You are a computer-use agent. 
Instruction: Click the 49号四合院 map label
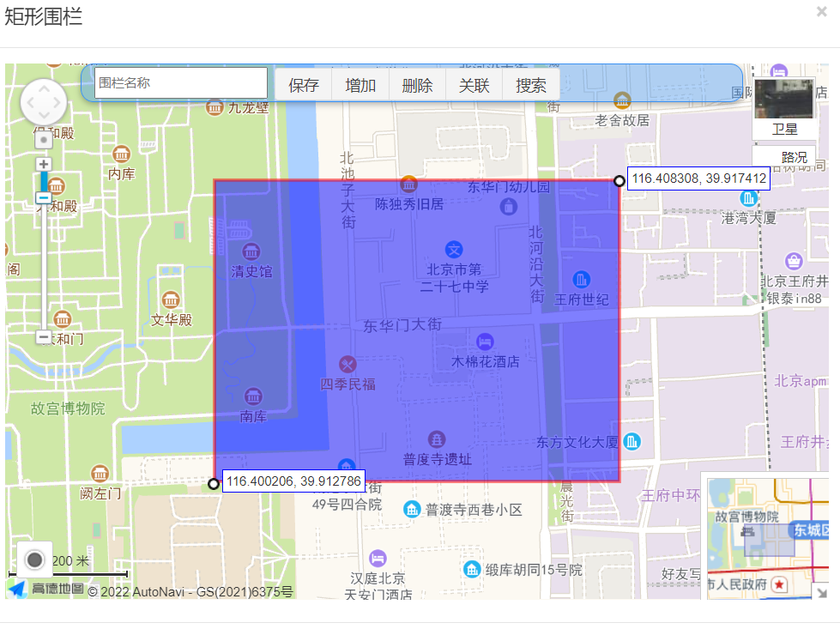pos(347,505)
